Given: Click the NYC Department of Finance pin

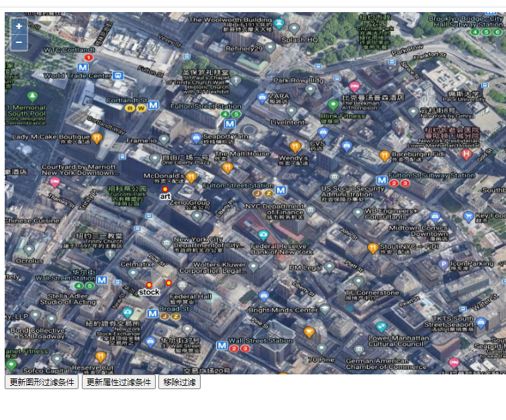Looking at the screenshot, I should pyautogui.click(x=310, y=211).
